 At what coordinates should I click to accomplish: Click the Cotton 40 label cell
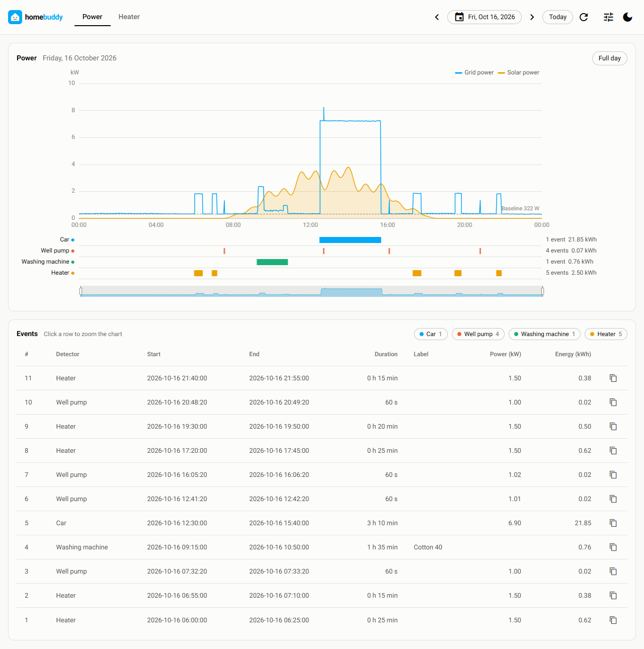pos(428,547)
